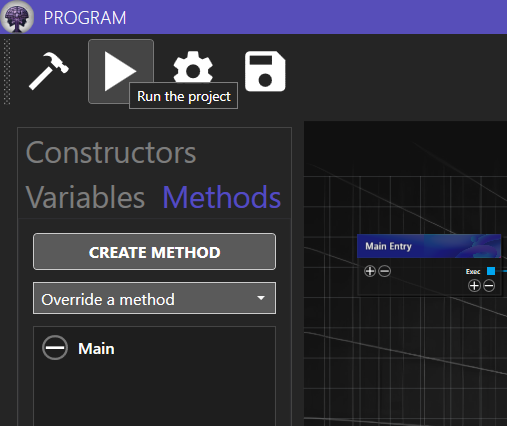Click the brain tree application logo
The width and height of the screenshot is (507, 426).
tap(17, 17)
